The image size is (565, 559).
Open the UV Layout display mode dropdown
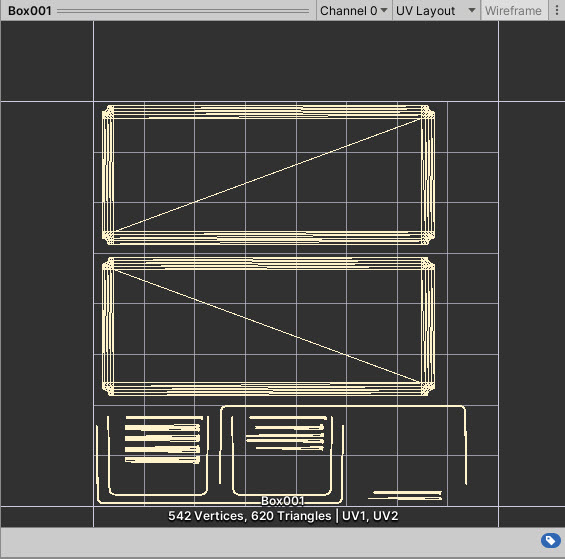pyautogui.click(x=436, y=10)
